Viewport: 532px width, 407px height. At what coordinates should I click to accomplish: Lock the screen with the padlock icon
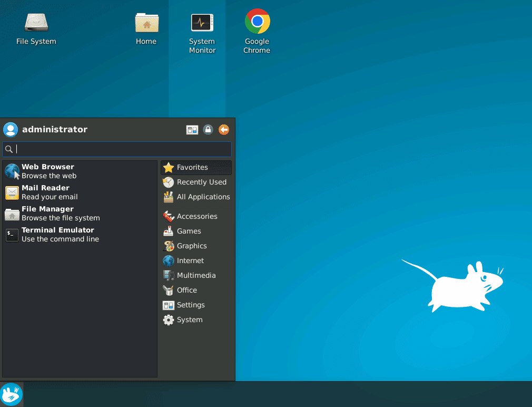(208, 130)
